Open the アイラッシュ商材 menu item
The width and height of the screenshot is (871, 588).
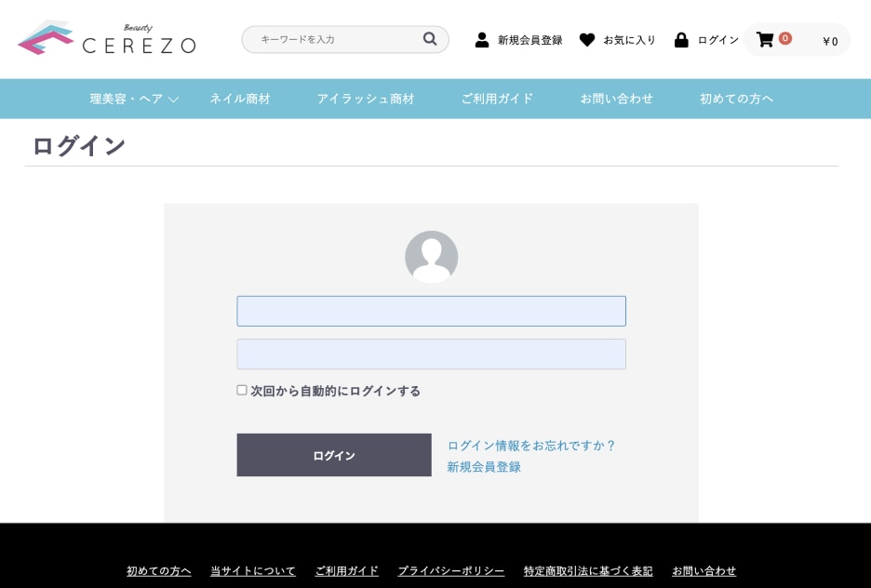(x=366, y=99)
